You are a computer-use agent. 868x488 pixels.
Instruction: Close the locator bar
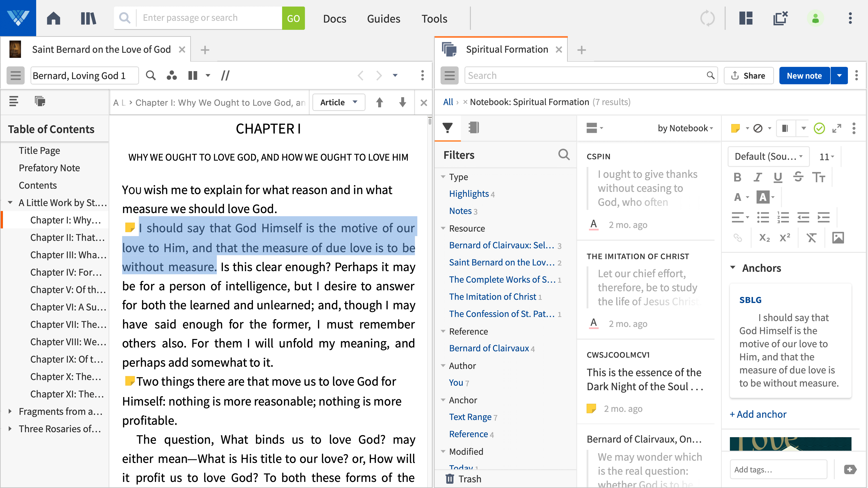coord(424,103)
